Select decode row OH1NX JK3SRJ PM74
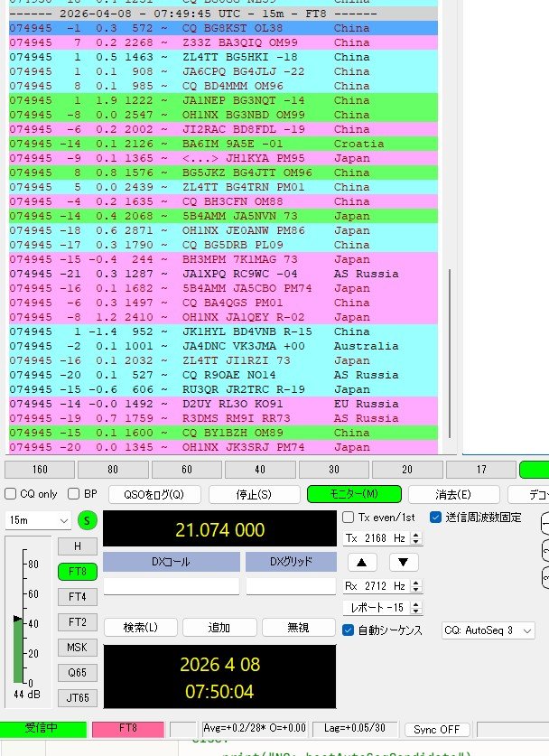This screenshot has width=549, height=756. [x=223, y=447]
